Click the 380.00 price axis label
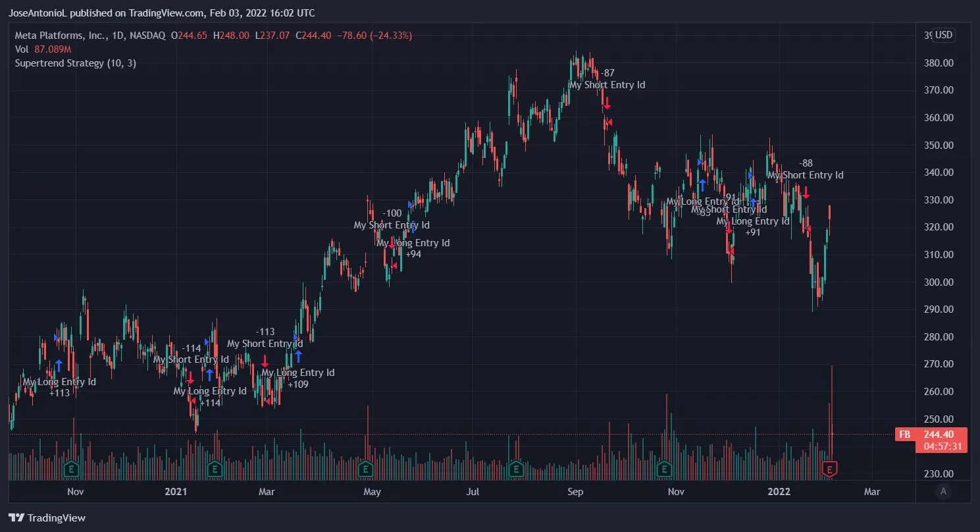The width and height of the screenshot is (980, 532). [939, 63]
